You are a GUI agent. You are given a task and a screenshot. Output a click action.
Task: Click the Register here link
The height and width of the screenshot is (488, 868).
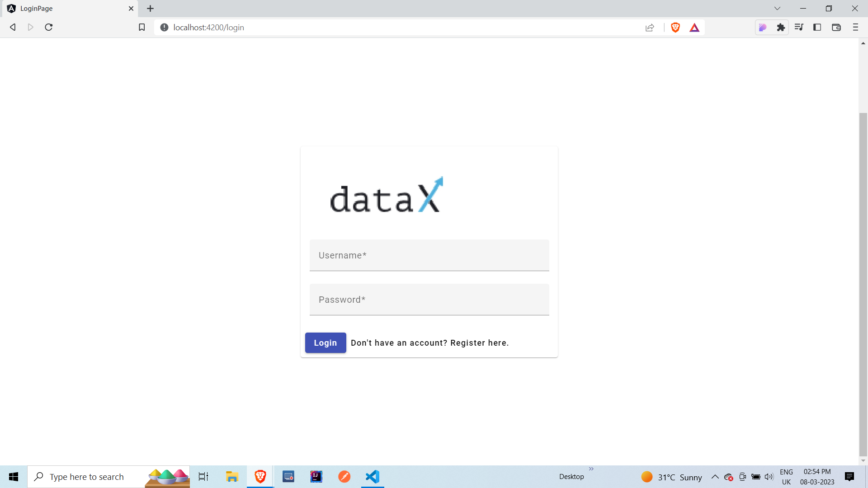click(479, 343)
